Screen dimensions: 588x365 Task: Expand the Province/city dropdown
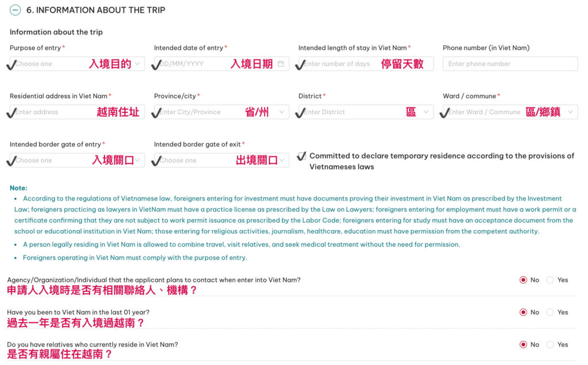point(221,112)
